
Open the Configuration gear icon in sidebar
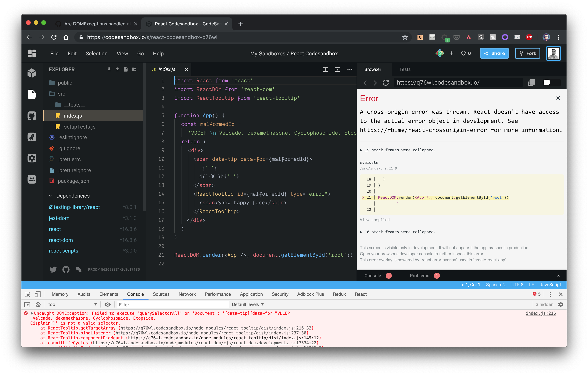(32, 158)
